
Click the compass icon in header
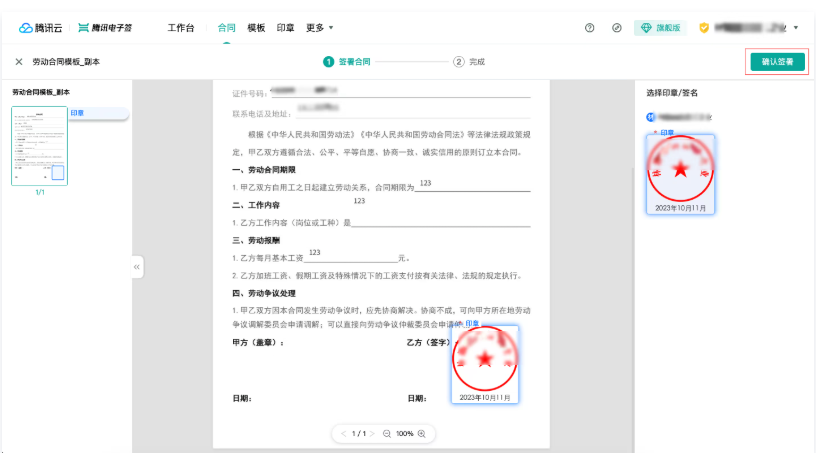617,28
